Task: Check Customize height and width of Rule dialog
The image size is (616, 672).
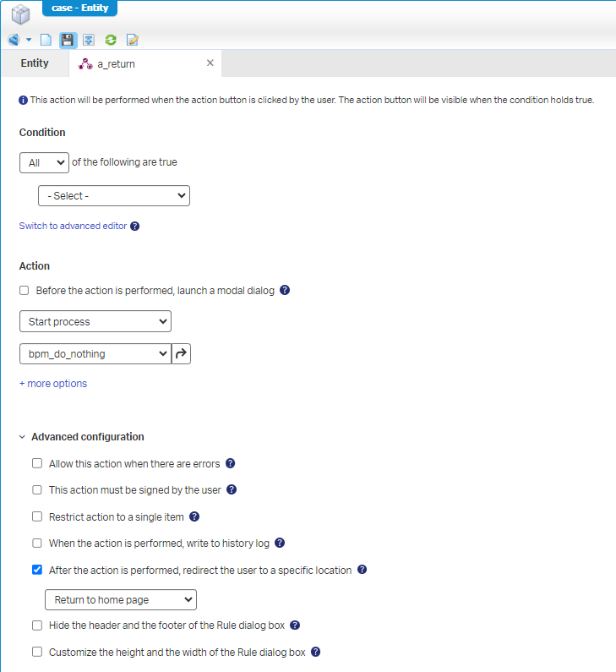Action: (37, 652)
